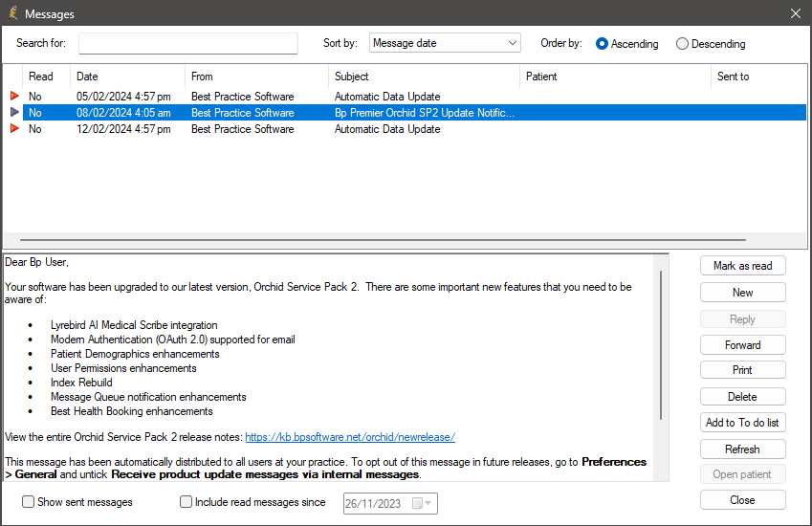Click Add to To do list button

point(742,423)
